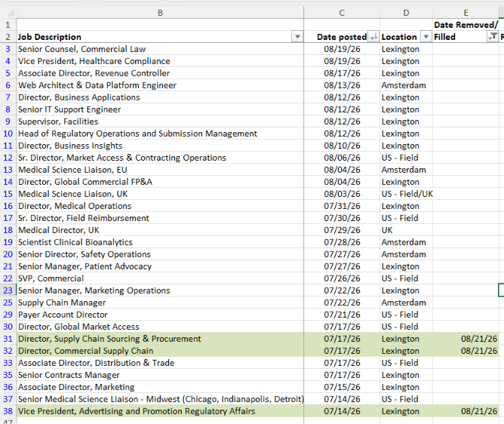Click cell 'Medical Director, UK'

tap(160, 230)
